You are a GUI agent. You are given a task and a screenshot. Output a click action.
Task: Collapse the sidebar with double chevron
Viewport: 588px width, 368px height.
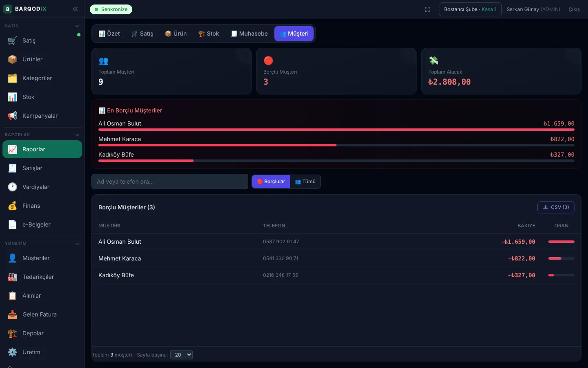point(76,9)
